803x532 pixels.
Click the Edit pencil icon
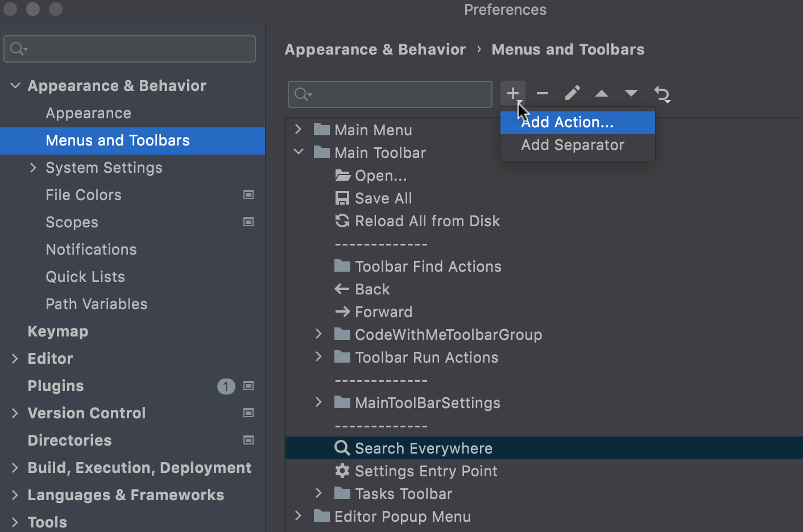click(x=572, y=93)
